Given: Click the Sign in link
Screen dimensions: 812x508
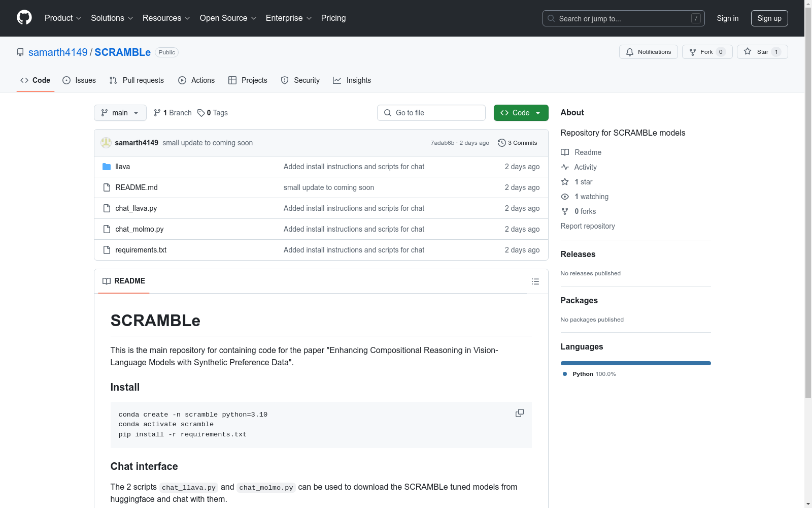Looking at the screenshot, I should [728, 18].
